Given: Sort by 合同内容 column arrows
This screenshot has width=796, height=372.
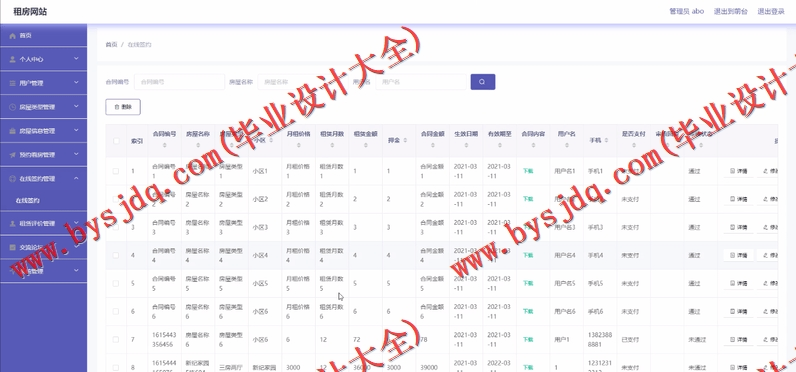Looking at the screenshot, I should pyautogui.click(x=533, y=146).
